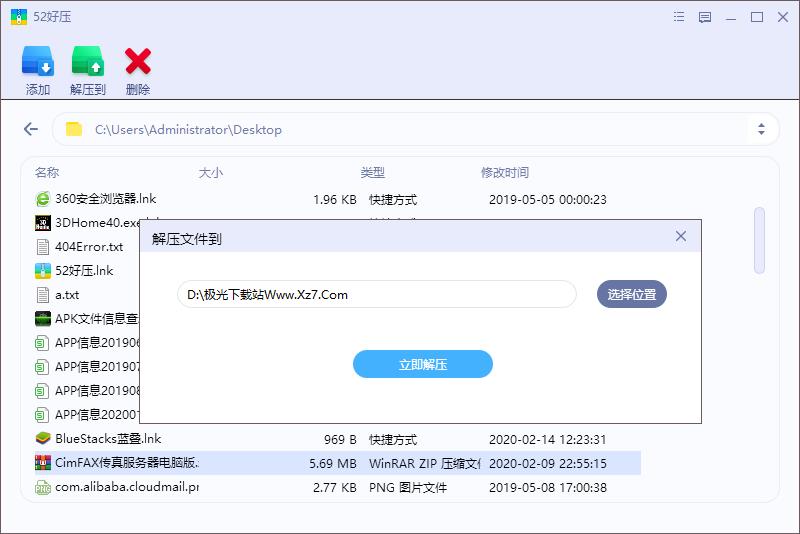Click the 52好压 app logo in title bar
The width and height of the screenshot is (800, 534).
pyautogui.click(x=19, y=17)
